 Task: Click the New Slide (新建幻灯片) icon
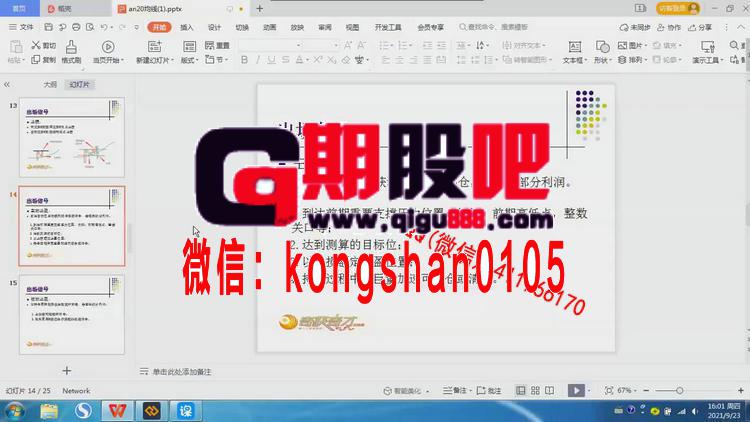[154, 46]
